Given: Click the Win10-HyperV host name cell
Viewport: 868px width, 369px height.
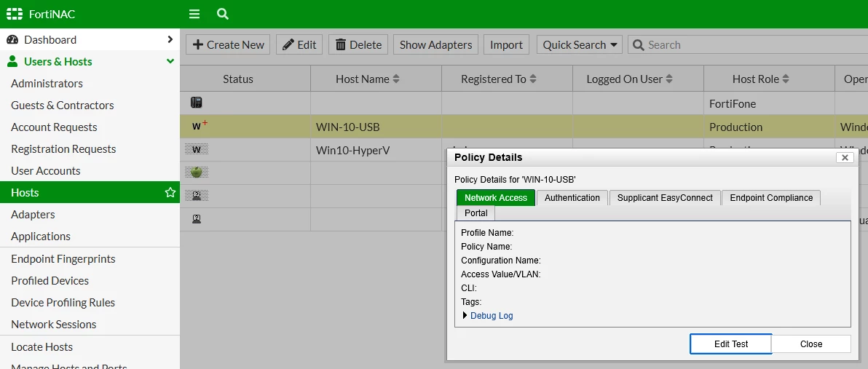Looking at the screenshot, I should tap(376, 150).
